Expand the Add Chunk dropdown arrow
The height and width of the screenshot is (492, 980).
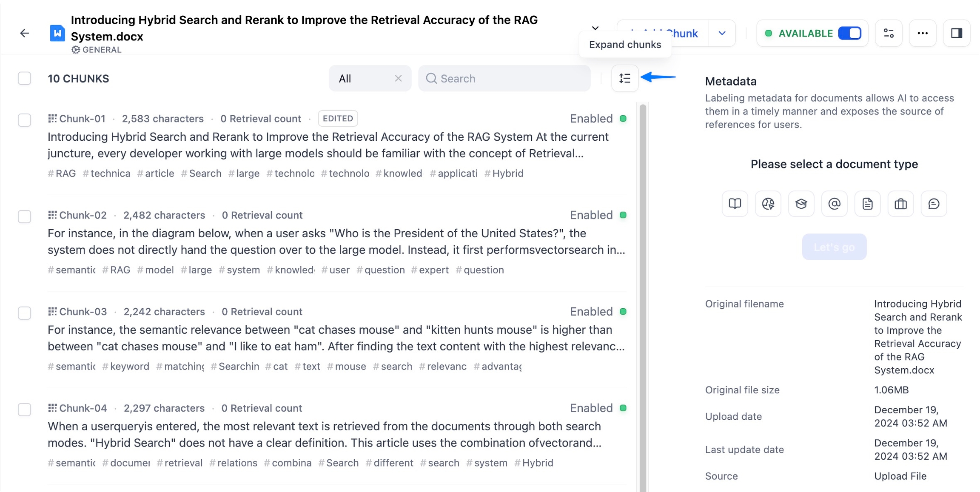(722, 33)
